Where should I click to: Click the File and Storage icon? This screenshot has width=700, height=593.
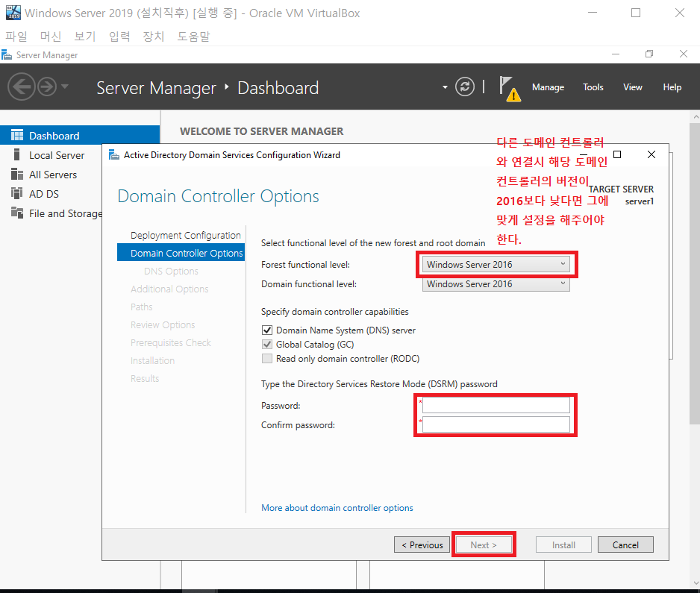click(17, 213)
